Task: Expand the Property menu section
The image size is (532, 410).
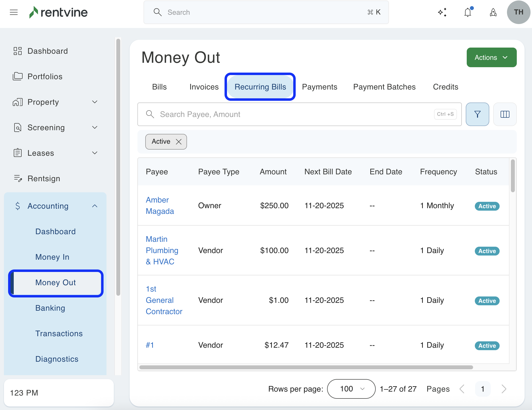Action: (x=95, y=102)
